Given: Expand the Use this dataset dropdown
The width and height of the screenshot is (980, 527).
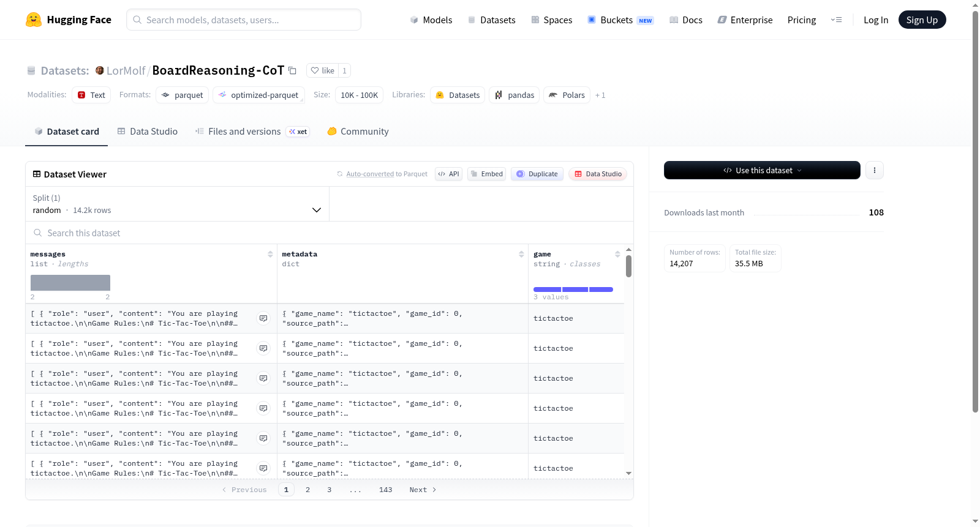Looking at the screenshot, I should tap(762, 170).
